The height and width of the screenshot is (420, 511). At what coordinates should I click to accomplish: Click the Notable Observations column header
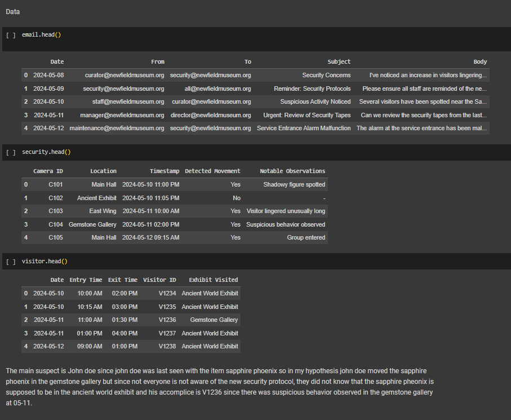(292, 171)
